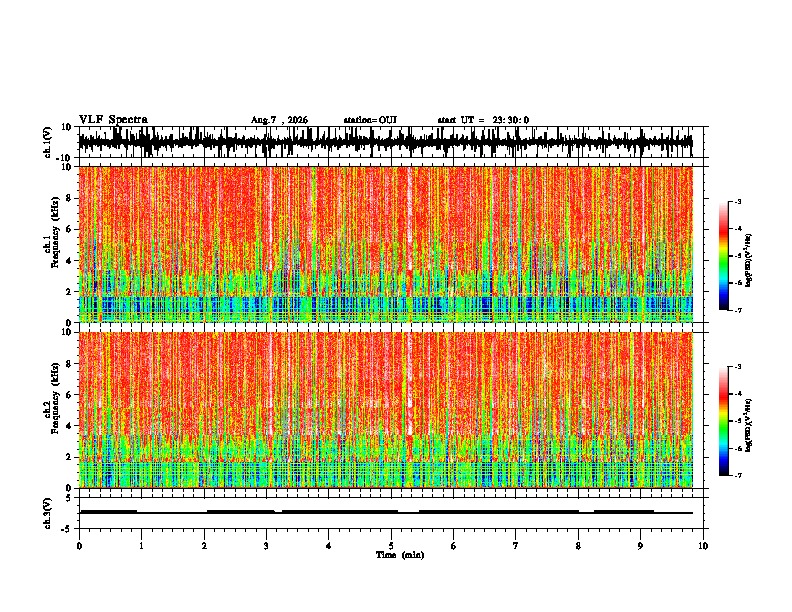
Task: Click the 4 minute time-axis tick label
Action: coord(329,546)
